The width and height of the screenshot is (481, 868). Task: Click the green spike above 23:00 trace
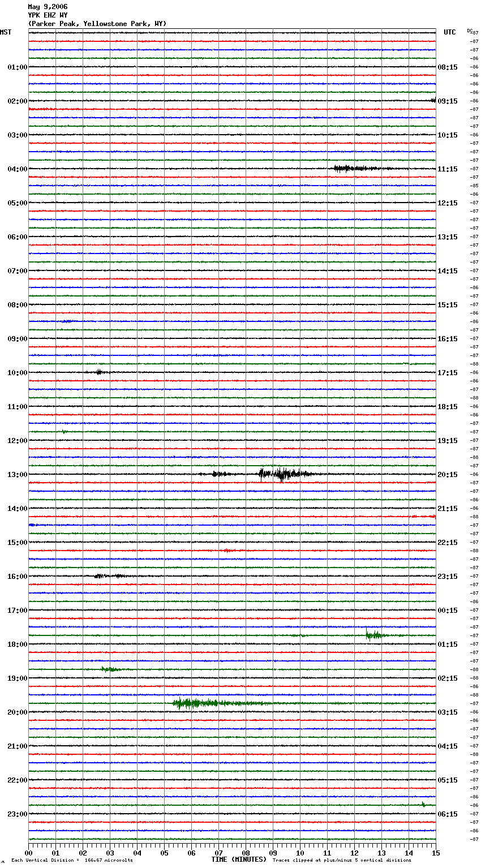click(423, 804)
